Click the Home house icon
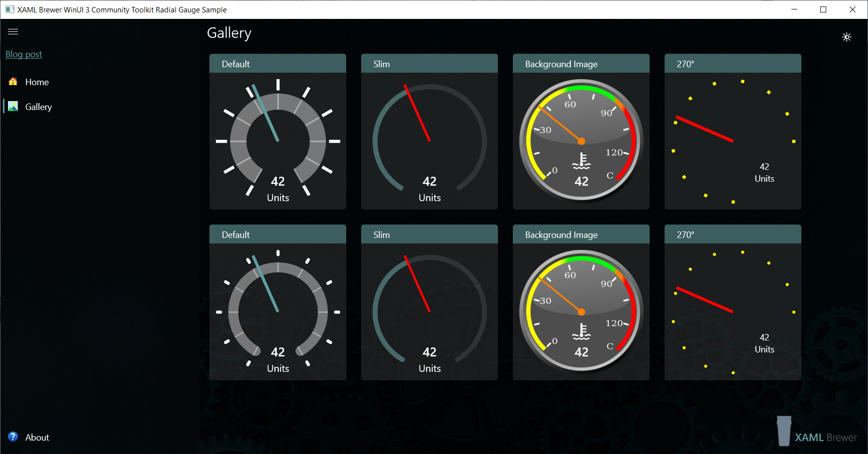Viewport: 868px width, 454px height. [x=13, y=82]
